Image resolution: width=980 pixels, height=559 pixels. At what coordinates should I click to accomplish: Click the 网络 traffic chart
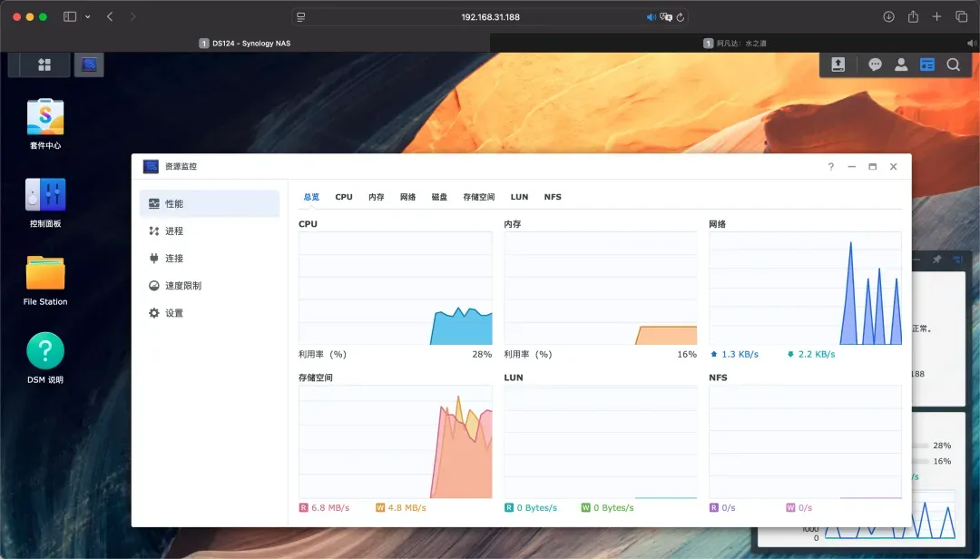(805, 289)
